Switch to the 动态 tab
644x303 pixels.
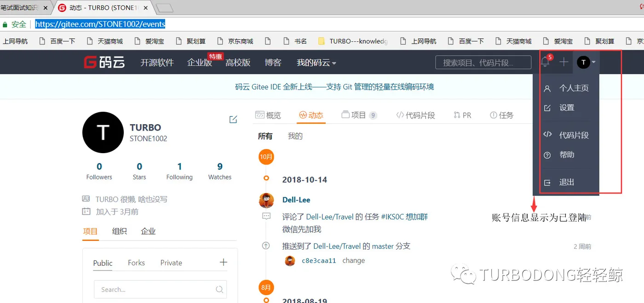pyautogui.click(x=311, y=115)
